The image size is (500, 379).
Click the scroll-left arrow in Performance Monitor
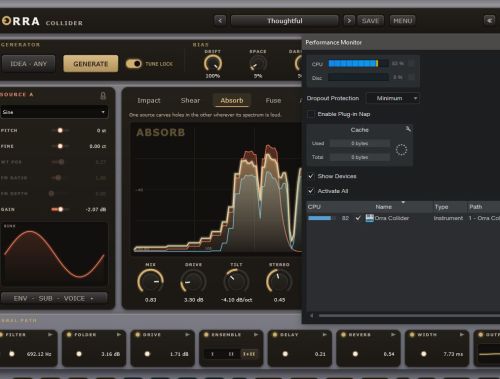pyautogui.click(x=312, y=315)
